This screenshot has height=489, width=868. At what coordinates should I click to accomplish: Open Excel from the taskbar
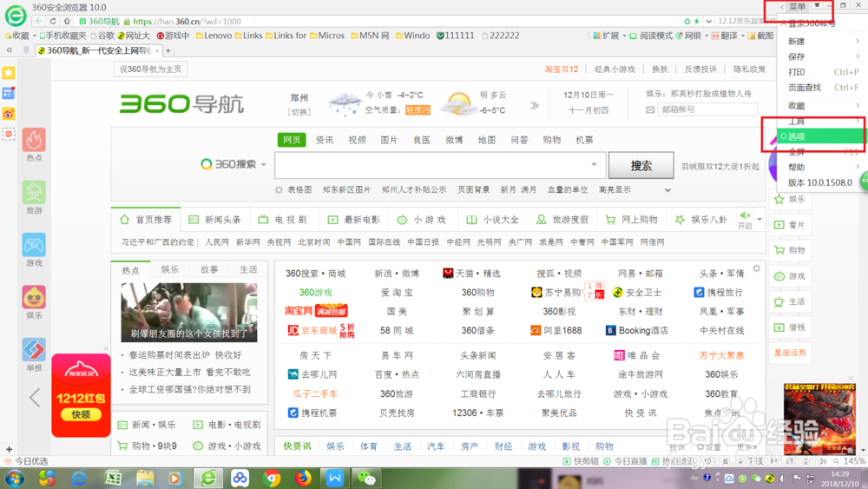click(x=114, y=478)
